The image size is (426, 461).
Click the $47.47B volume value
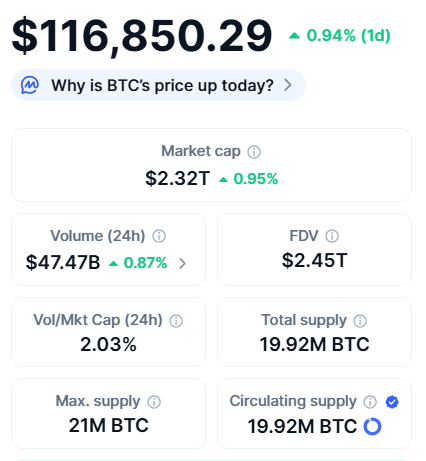click(63, 262)
